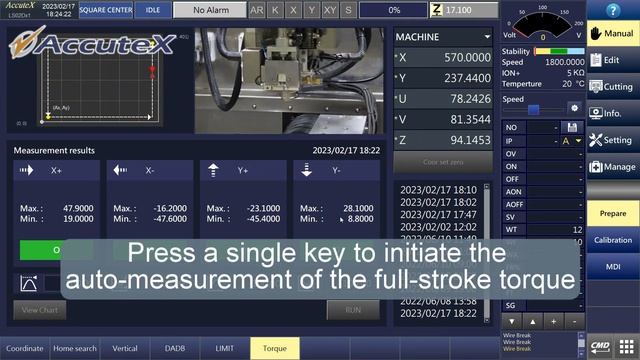Open the Coordinate tab
The image size is (640, 360).
tap(24, 348)
